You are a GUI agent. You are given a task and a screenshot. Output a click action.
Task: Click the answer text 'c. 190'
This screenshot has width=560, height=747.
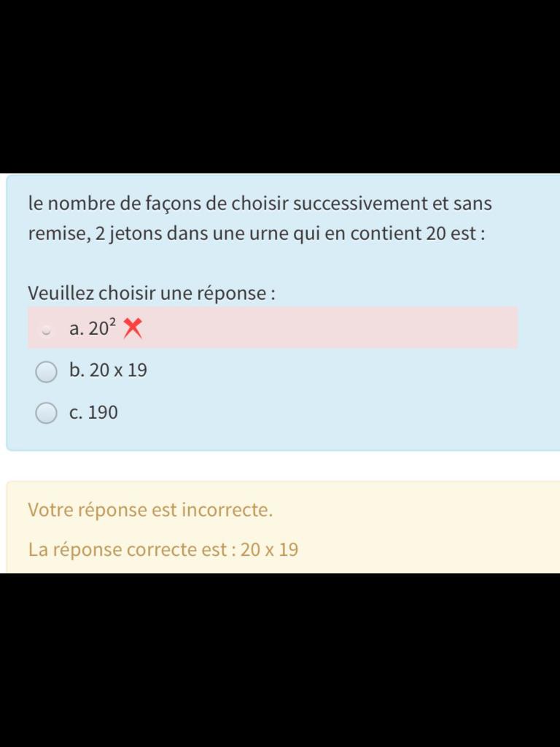93,413
